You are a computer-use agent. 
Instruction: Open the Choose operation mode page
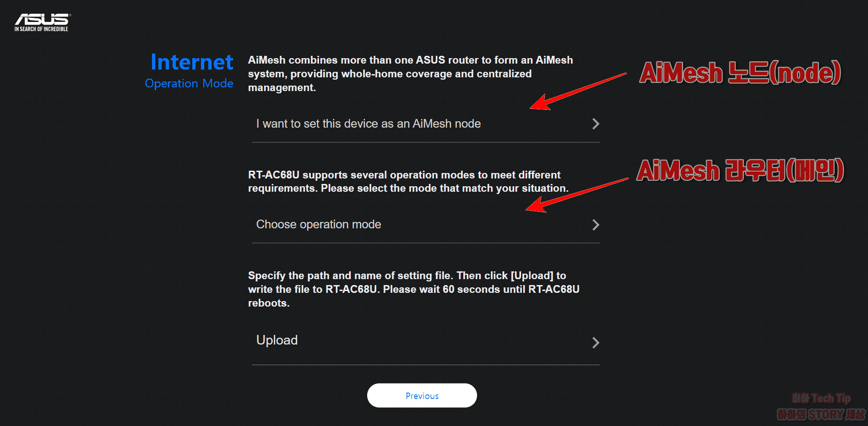click(x=318, y=224)
